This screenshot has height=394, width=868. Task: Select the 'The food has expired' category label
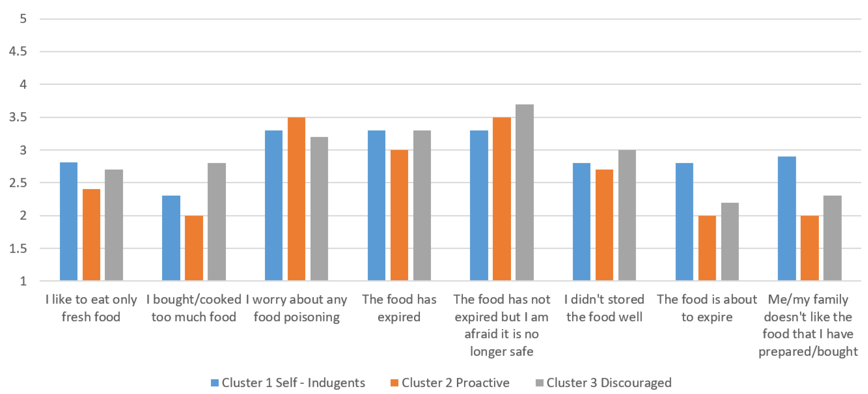[399, 308]
